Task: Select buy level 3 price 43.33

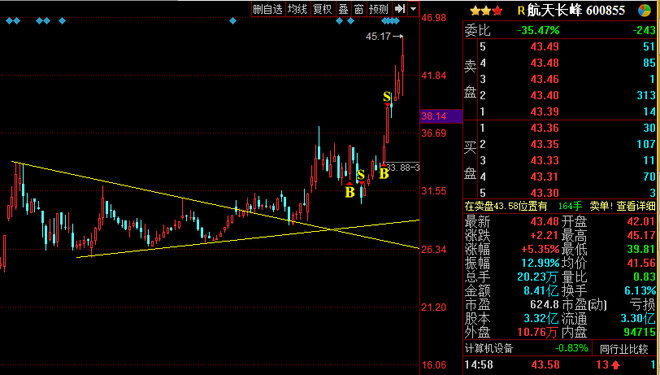Action: coord(545,160)
